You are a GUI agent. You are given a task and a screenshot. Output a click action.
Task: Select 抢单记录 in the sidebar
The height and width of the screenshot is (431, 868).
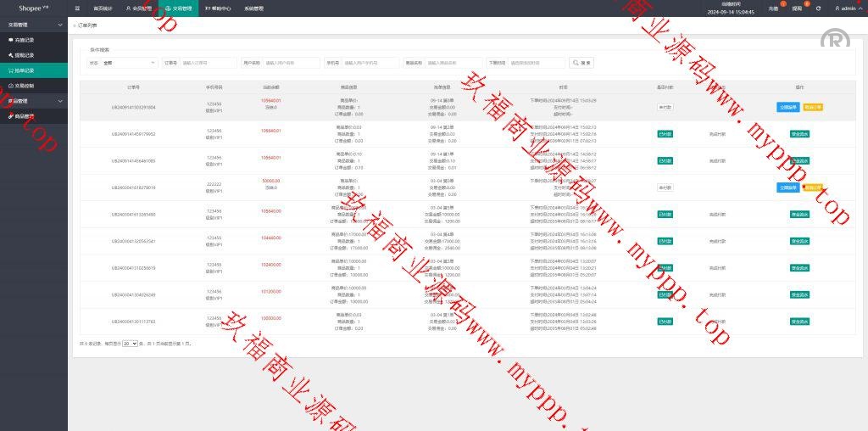(x=25, y=70)
